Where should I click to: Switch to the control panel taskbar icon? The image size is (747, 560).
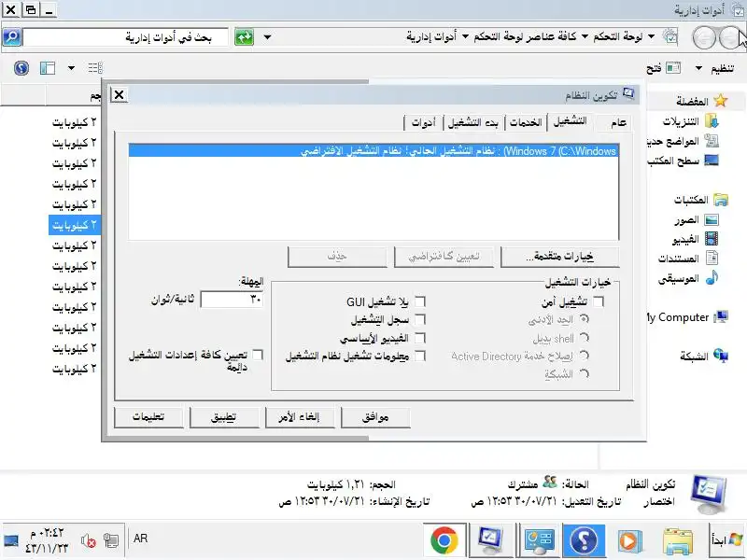click(x=539, y=540)
